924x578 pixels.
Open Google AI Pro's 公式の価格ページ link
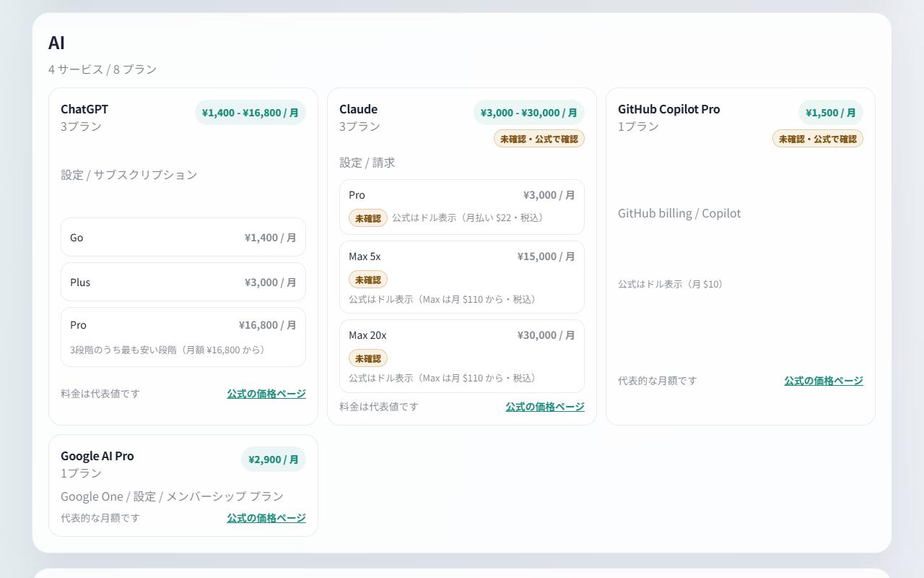pyautogui.click(x=266, y=518)
